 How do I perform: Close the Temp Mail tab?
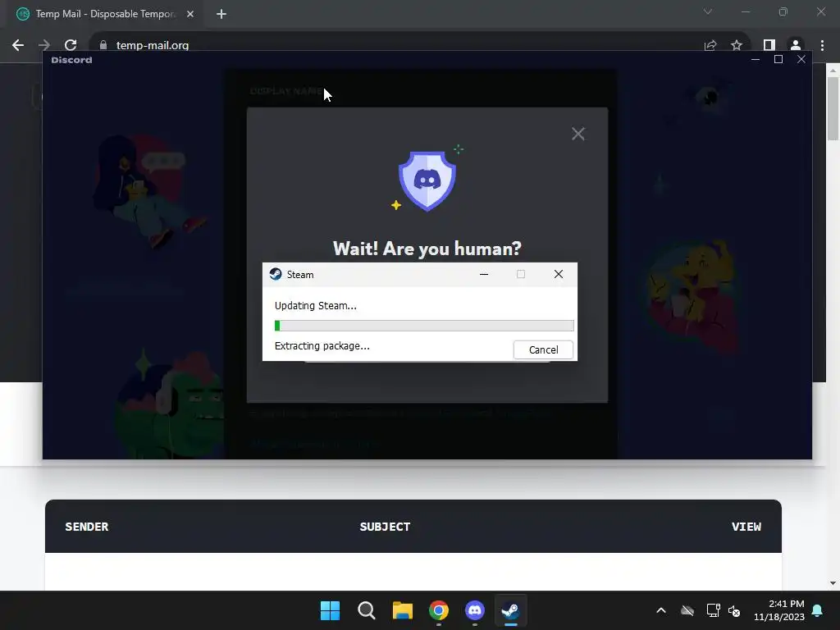tap(190, 14)
